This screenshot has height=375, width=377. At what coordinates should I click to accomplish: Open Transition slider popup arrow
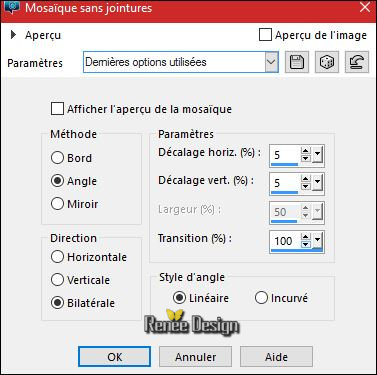click(317, 240)
